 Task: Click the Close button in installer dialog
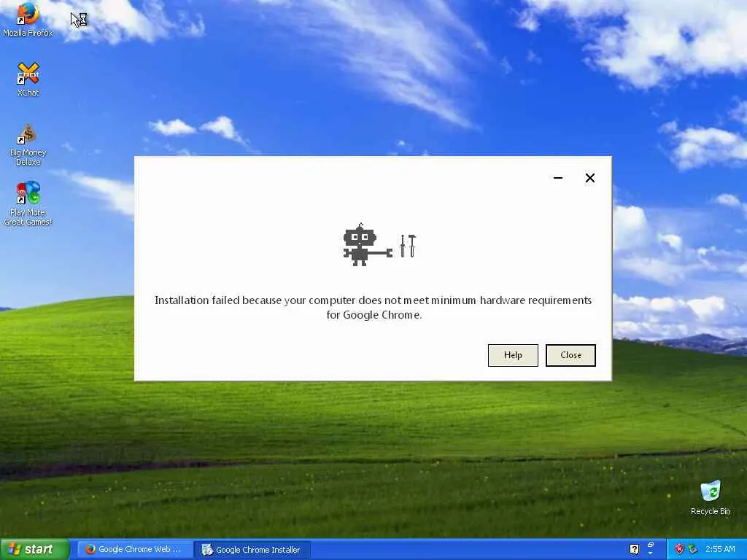[570, 355]
